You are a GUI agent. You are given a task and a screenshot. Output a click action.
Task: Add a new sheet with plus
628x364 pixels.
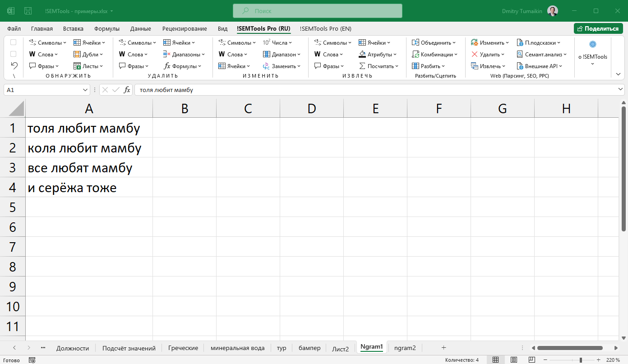(443, 347)
